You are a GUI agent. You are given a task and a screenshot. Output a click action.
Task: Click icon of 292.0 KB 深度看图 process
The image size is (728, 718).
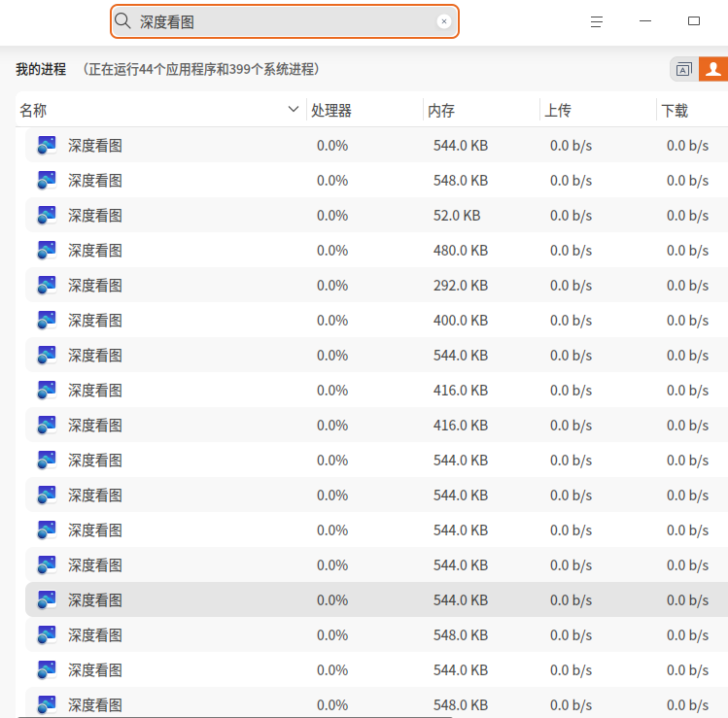click(47, 285)
